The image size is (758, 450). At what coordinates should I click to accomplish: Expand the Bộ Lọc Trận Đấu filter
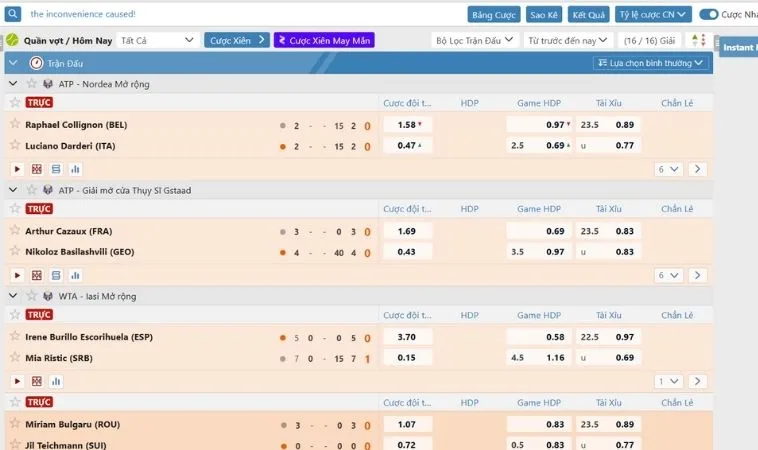tap(474, 40)
